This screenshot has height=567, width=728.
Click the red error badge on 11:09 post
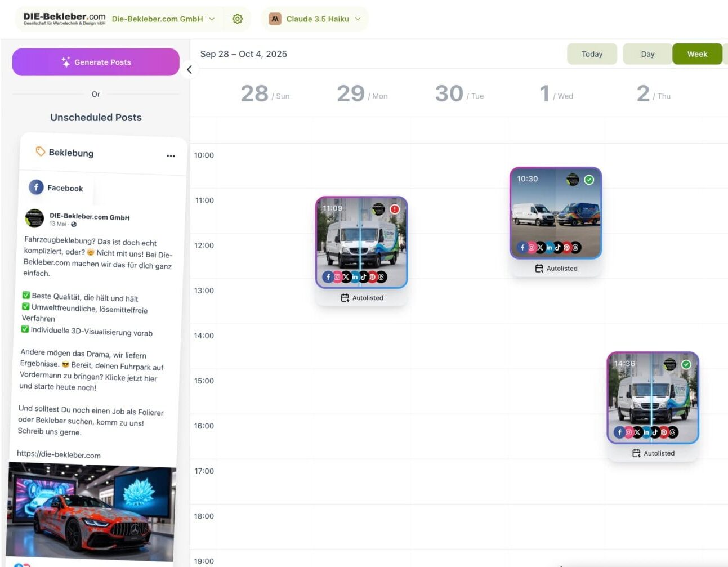coord(395,209)
